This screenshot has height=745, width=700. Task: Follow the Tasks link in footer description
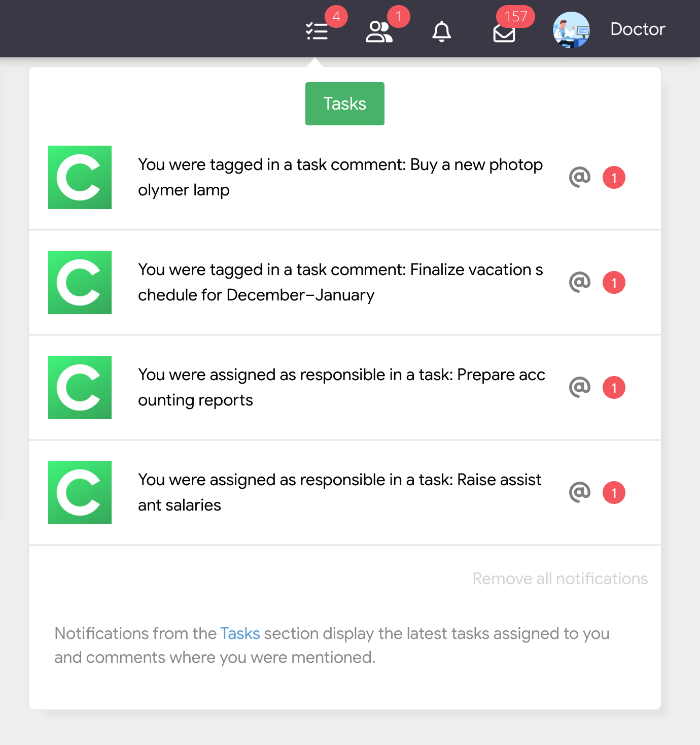coord(240,633)
